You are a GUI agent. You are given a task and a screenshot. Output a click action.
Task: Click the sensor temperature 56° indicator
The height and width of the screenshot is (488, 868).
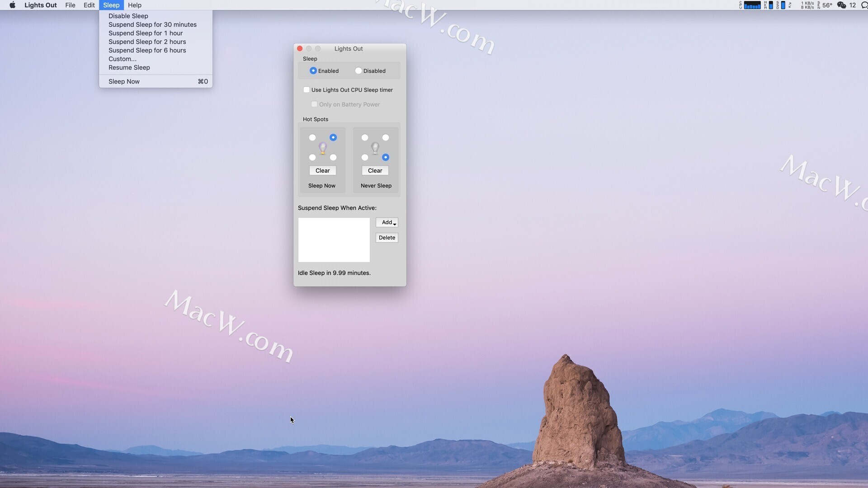(827, 5)
